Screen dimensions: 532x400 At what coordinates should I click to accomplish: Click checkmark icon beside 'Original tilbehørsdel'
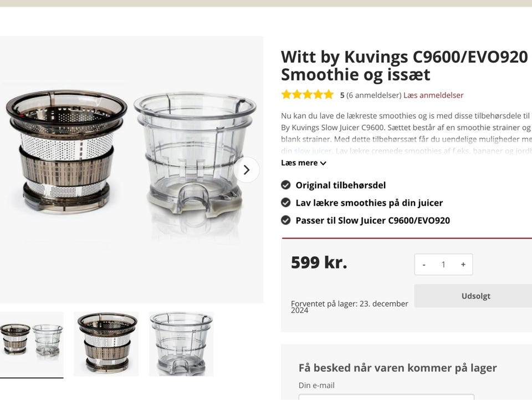point(286,185)
